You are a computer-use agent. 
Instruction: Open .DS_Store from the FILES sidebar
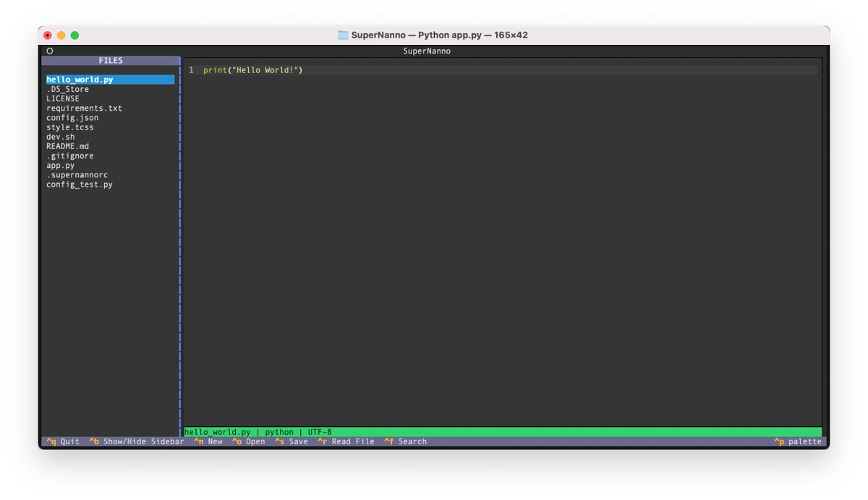[67, 89]
